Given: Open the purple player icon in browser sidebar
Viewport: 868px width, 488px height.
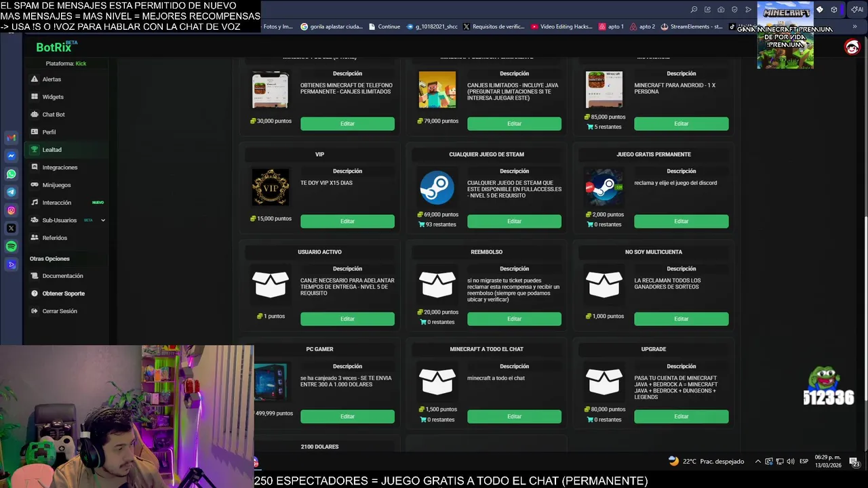Looking at the screenshot, I should [x=11, y=264].
